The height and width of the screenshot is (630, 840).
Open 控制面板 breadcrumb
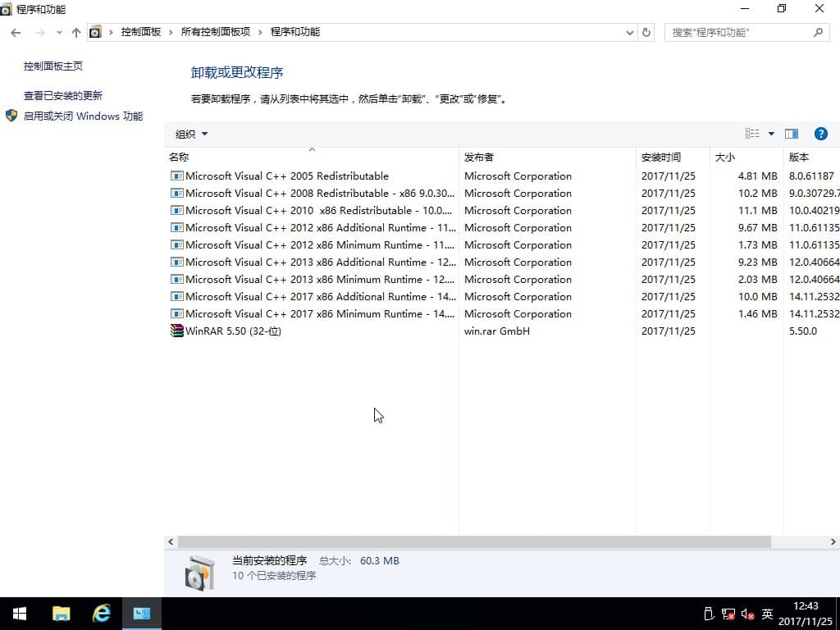(x=141, y=32)
